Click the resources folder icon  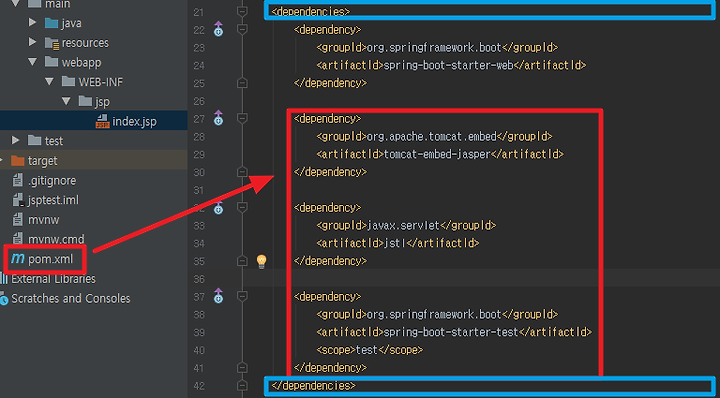point(51,43)
